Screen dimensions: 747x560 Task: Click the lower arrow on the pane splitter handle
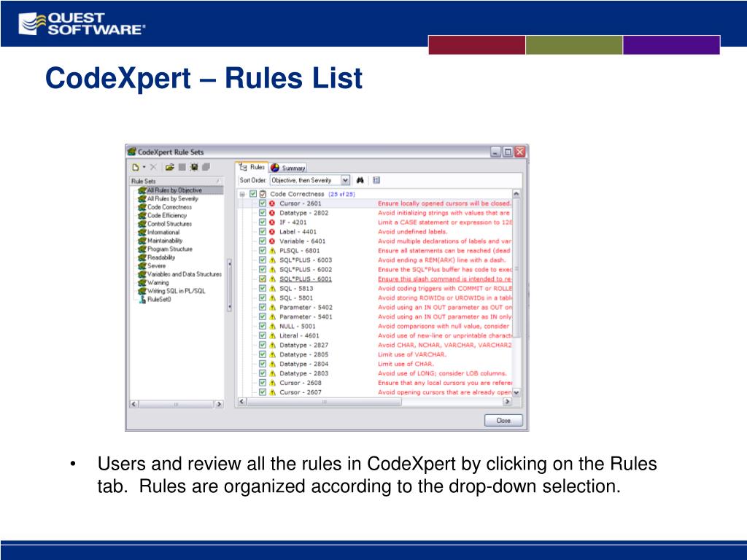[x=229, y=307]
